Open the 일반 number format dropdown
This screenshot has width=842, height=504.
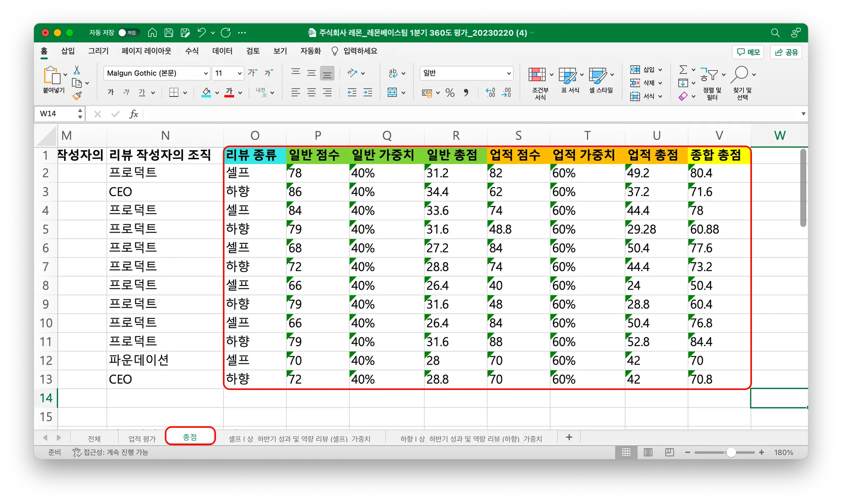466,73
